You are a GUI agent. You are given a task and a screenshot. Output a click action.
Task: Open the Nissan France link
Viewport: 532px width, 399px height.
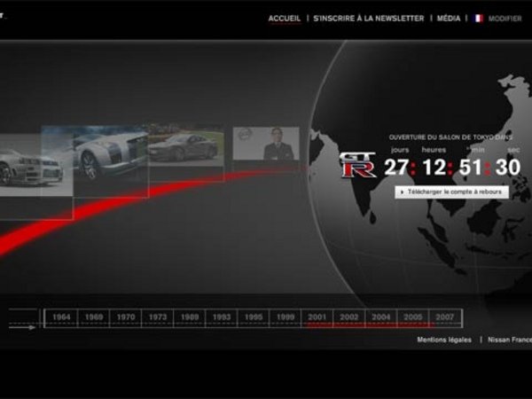click(510, 340)
